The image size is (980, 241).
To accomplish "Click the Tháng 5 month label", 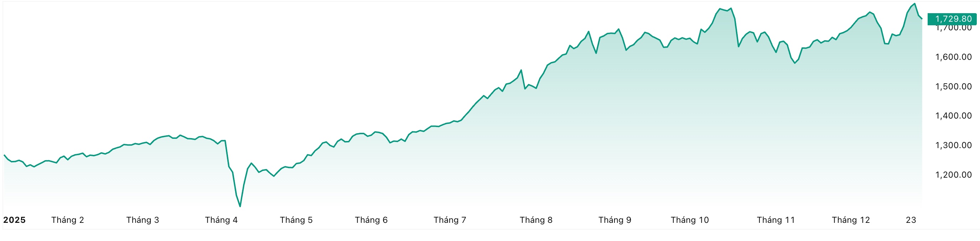I will point(296,220).
